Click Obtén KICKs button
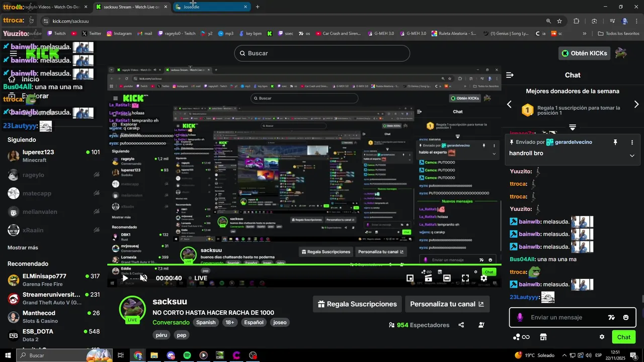 tap(584, 53)
